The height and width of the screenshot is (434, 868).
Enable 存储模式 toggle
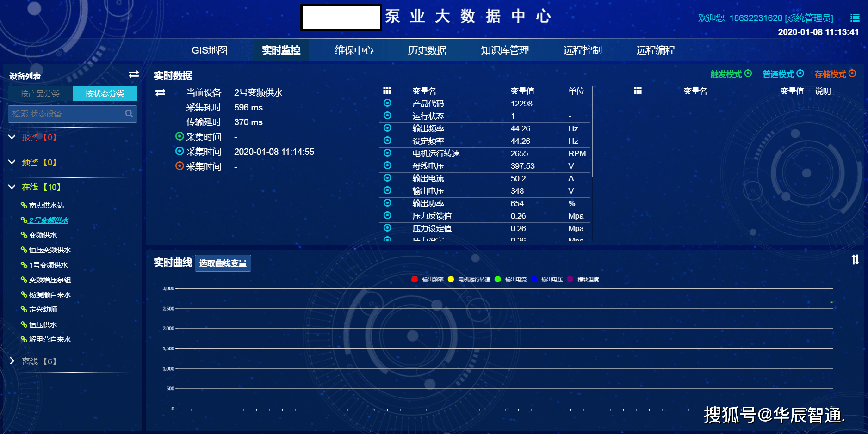pos(854,74)
